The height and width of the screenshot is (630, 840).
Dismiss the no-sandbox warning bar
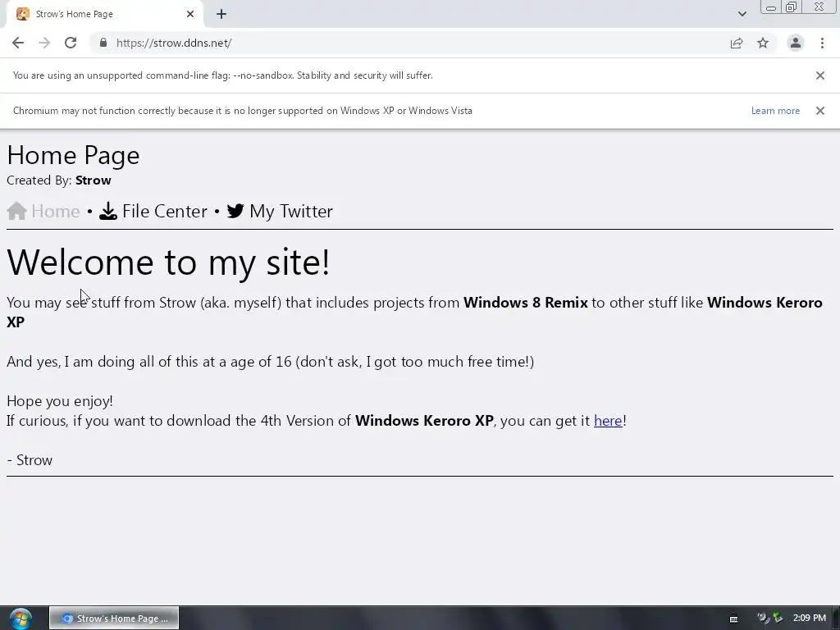[x=820, y=75]
